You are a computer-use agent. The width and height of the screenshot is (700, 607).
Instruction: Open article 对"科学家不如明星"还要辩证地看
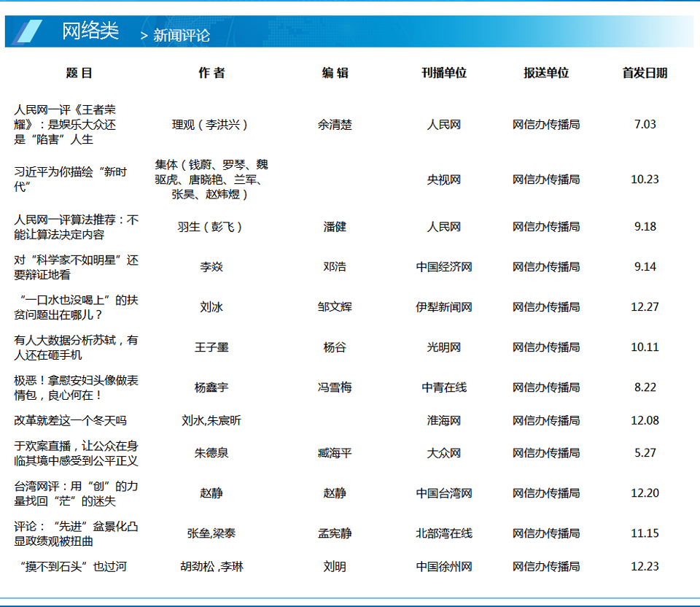coord(77,267)
